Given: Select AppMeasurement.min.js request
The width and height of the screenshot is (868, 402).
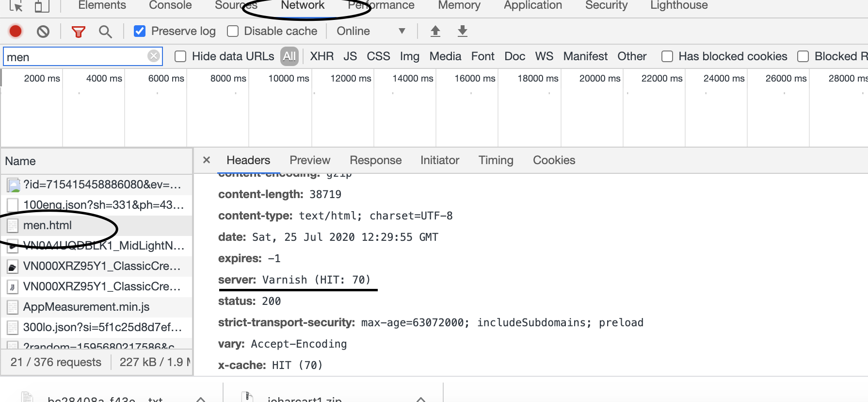Looking at the screenshot, I should click(96, 307).
